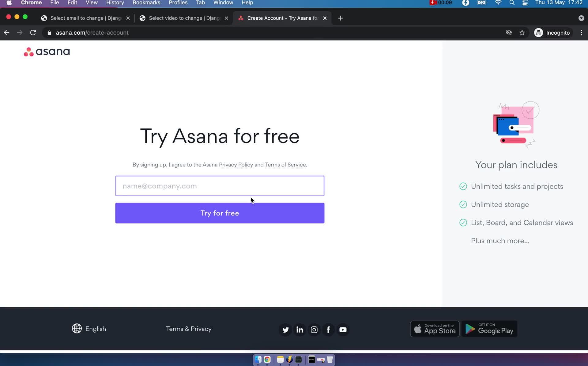
Task: Open Asana's Facebook page icon
Action: click(x=328, y=330)
